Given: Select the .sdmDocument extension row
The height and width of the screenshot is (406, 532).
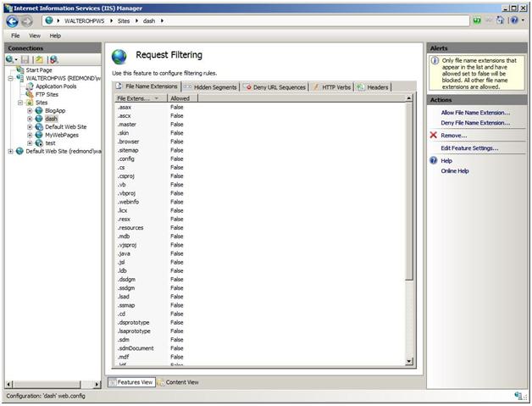Looking at the screenshot, I should coord(260,348).
